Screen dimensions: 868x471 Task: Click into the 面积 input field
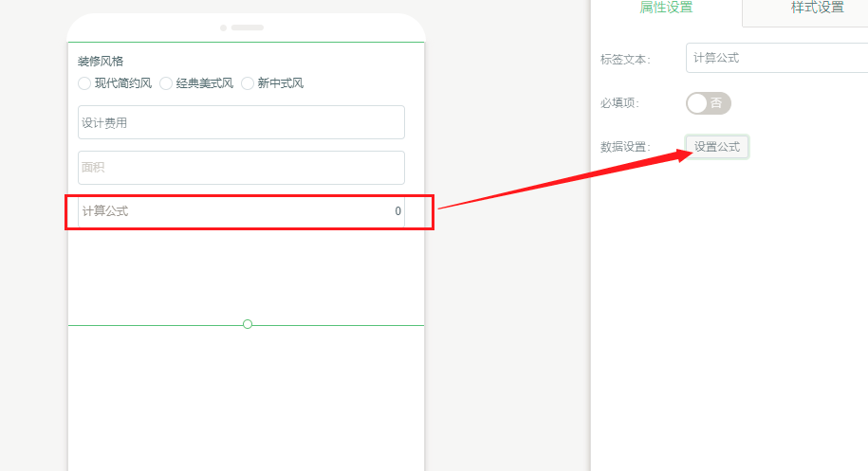click(x=241, y=168)
